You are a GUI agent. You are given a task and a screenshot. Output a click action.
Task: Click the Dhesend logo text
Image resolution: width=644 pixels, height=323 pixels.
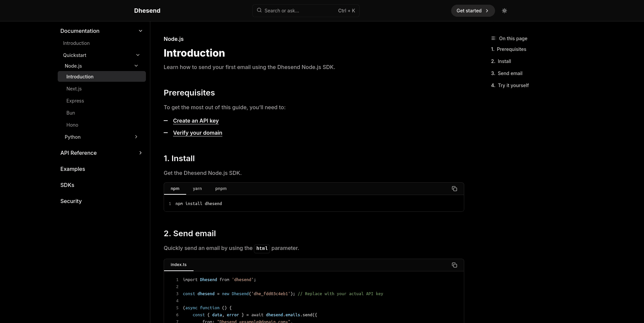(147, 10)
